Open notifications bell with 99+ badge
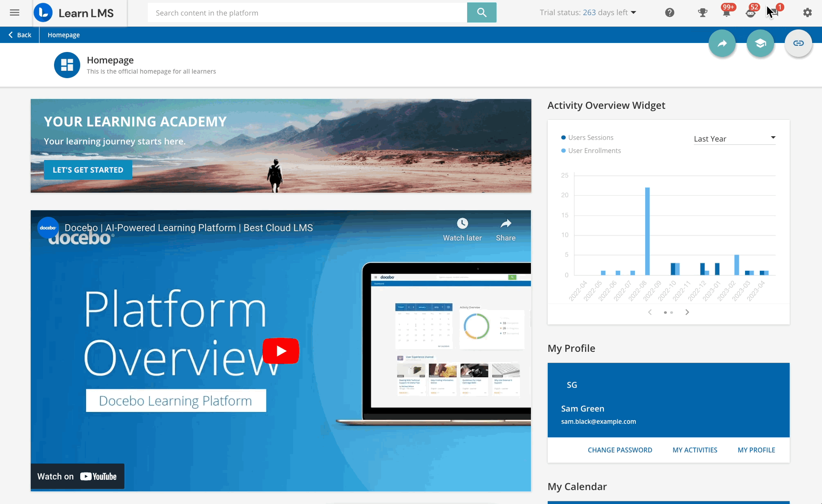Viewport: 822px width, 504px height. point(727,13)
